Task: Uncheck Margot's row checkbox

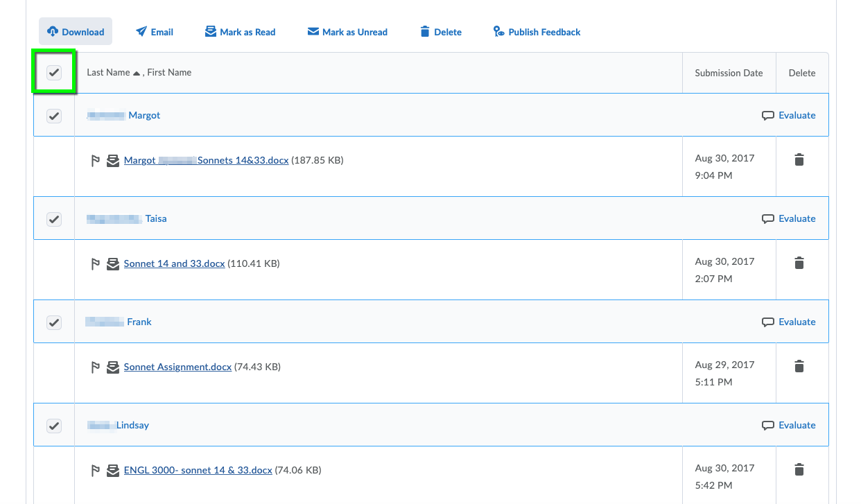Action: pos(54,116)
